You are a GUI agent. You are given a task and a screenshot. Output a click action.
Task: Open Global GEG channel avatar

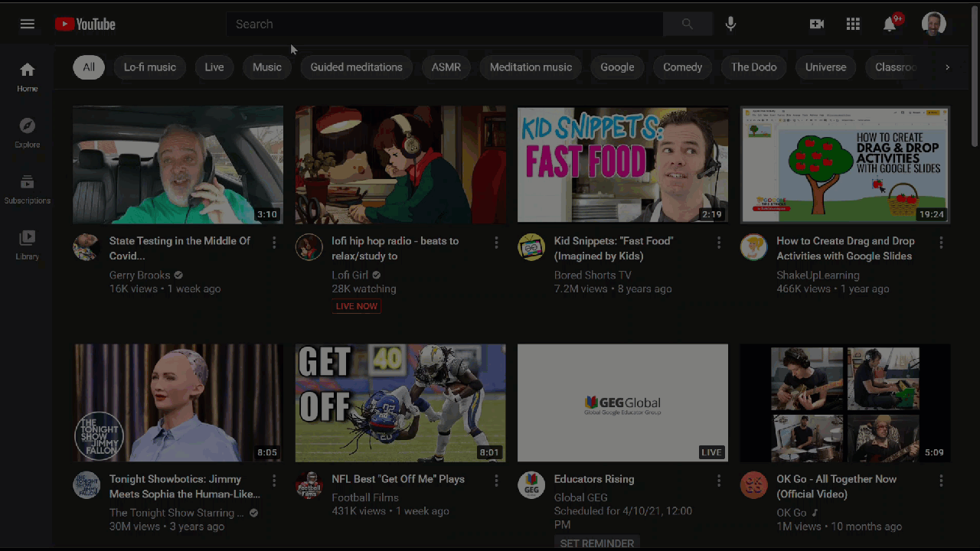[531, 485]
